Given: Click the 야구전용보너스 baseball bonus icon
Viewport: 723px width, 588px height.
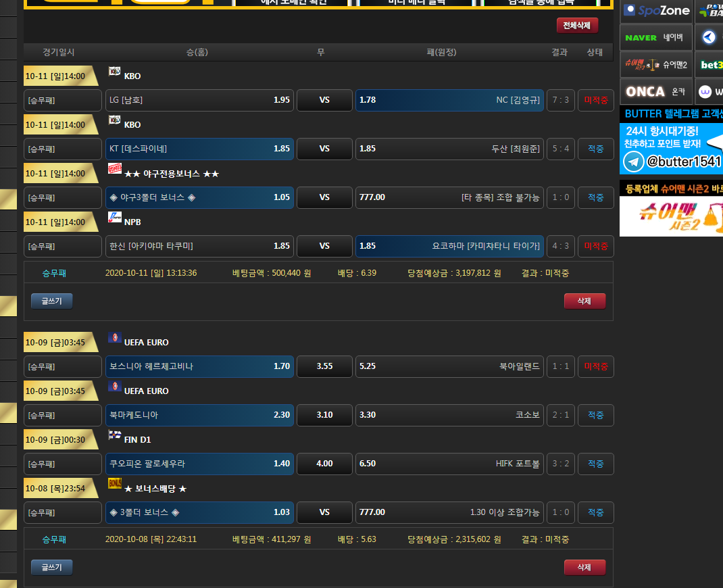Looking at the screenshot, I should [x=114, y=168].
